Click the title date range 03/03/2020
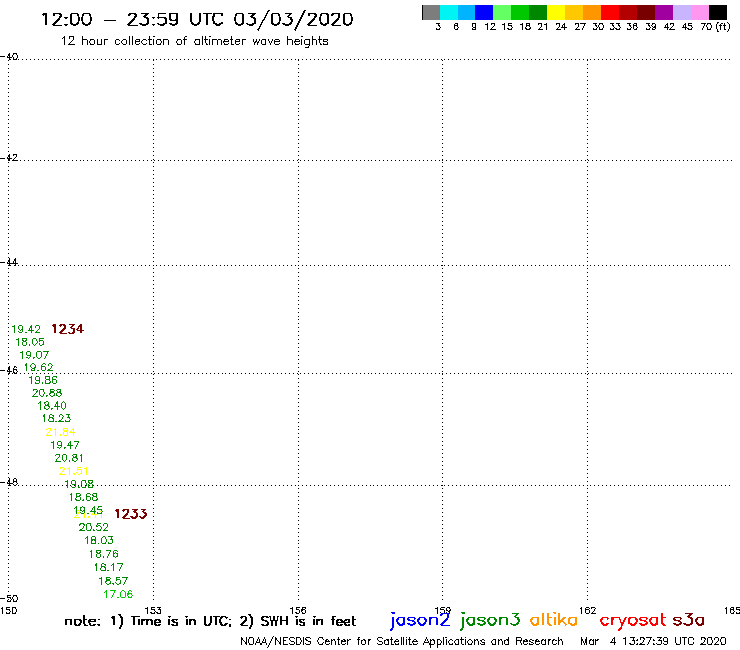Image resolution: width=740 pixels, height=650 pixels. [x=293, y=19]
